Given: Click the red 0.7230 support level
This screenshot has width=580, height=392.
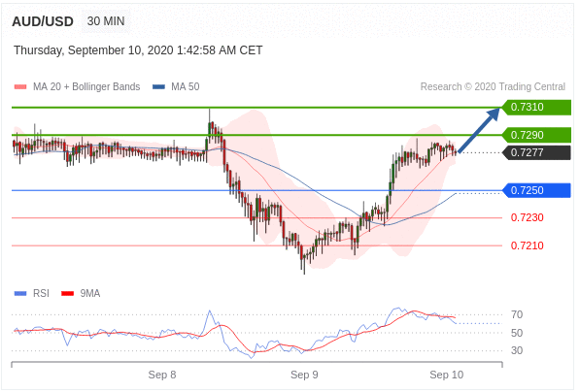Looking at the screenshot, I should point(528,217).
